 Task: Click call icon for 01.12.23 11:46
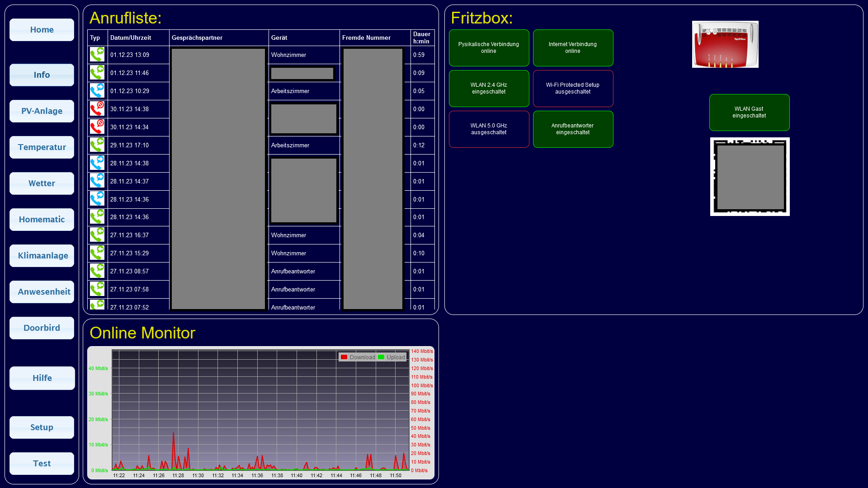point(97,73)
